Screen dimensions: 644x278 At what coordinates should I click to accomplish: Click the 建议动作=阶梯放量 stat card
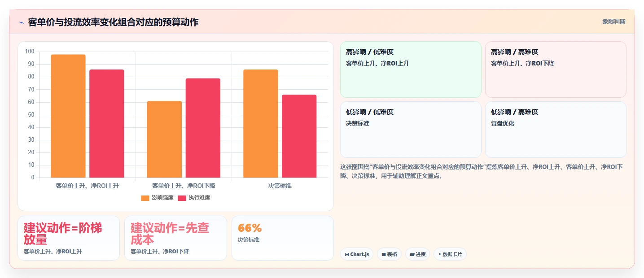69,238
